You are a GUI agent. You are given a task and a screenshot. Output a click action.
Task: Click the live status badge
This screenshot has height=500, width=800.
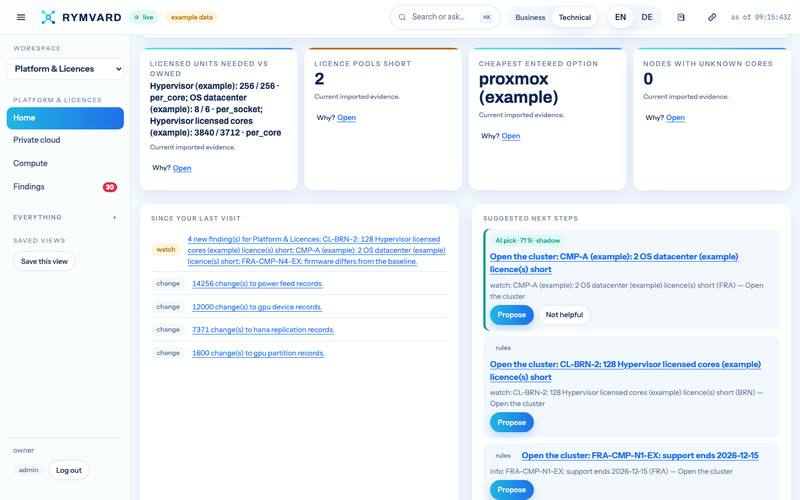[144, 17]
